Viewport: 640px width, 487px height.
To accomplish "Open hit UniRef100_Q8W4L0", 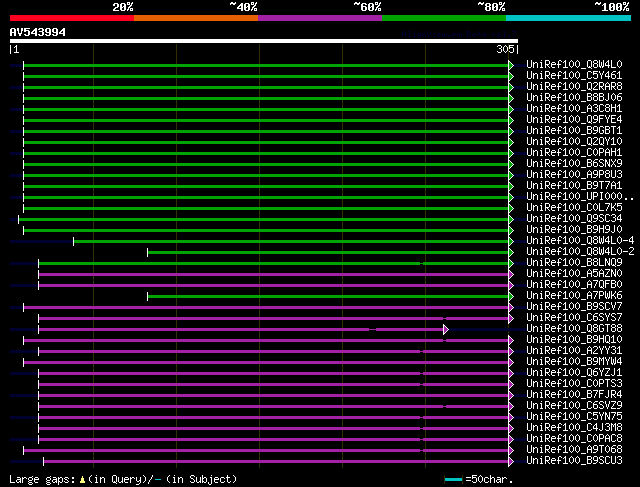I will pos(574,64).
